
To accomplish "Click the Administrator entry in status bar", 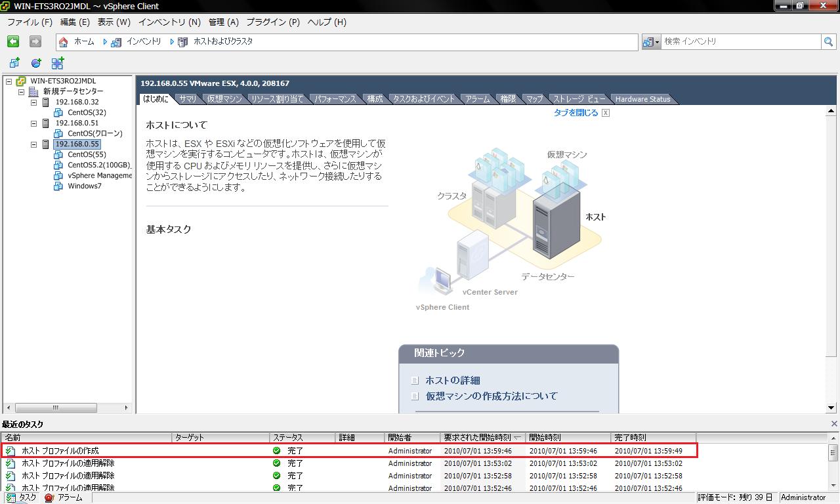I will (803, 498).
